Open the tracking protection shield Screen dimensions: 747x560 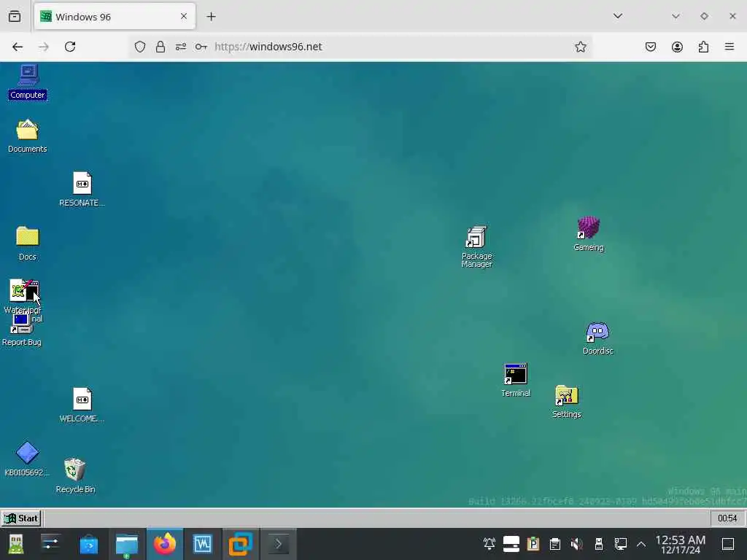pos(139,47)
